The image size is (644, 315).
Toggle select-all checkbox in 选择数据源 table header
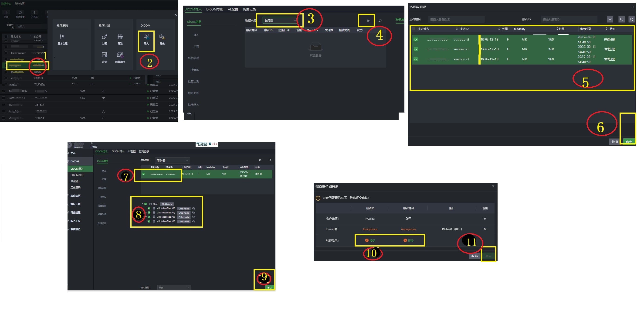(x=414, y=29)
